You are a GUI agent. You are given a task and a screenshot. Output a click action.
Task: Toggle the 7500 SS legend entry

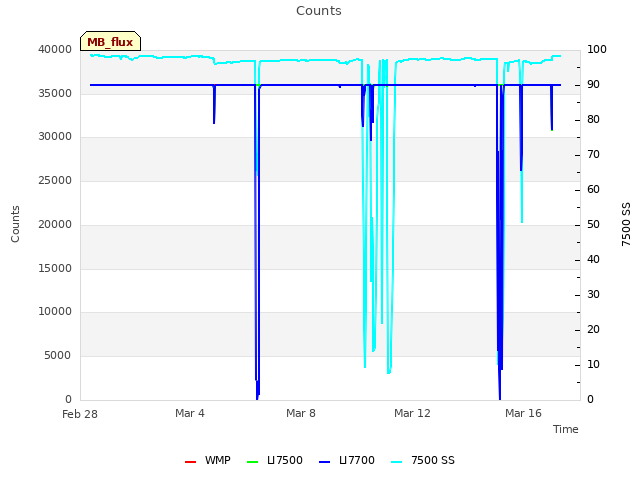423,460
